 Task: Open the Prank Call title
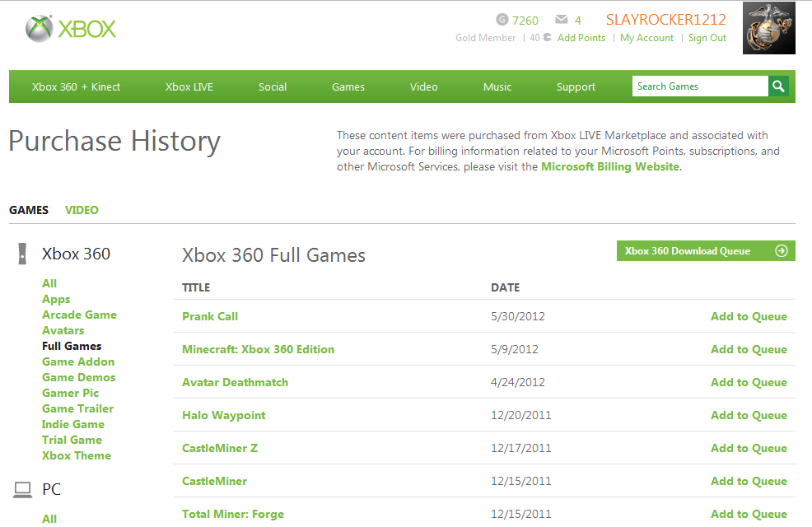coord(210,316)
